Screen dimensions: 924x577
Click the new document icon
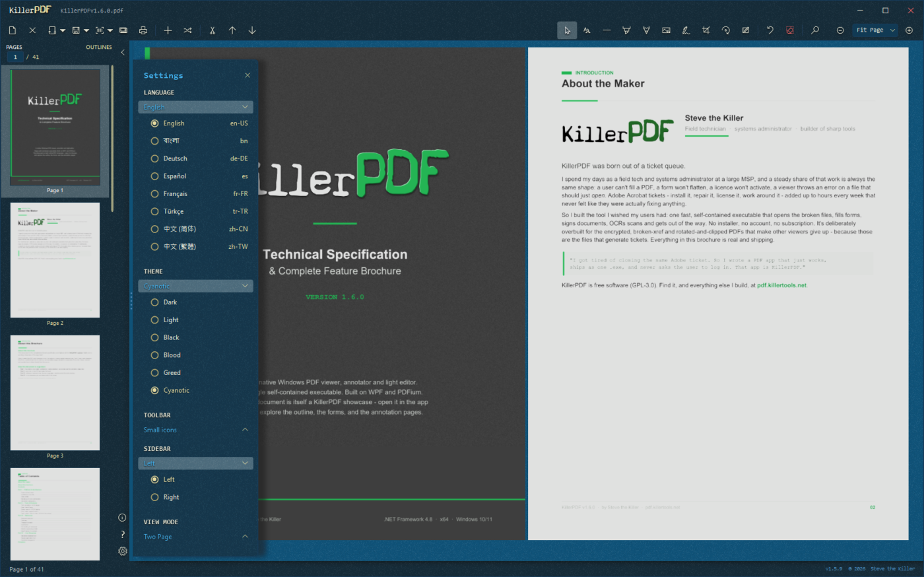[13, 30]
